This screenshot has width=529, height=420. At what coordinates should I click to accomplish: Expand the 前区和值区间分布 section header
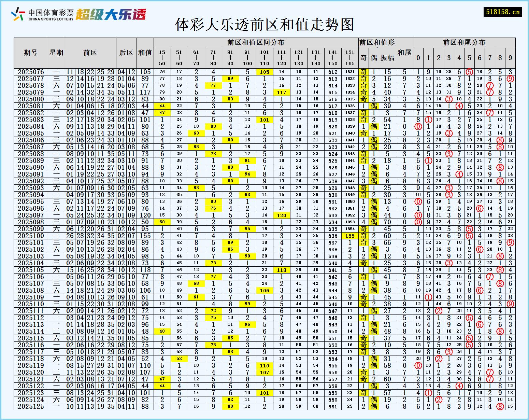(256, 42)
